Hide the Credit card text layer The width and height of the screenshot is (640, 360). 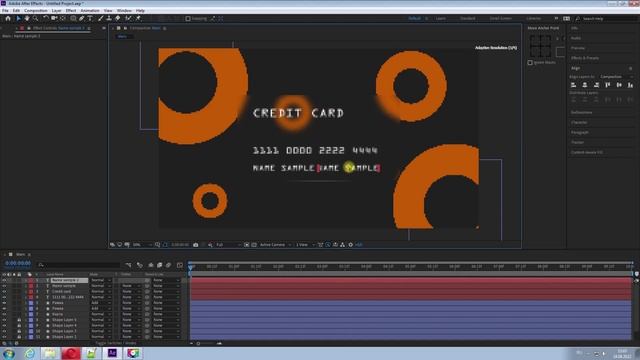point(4,292)
